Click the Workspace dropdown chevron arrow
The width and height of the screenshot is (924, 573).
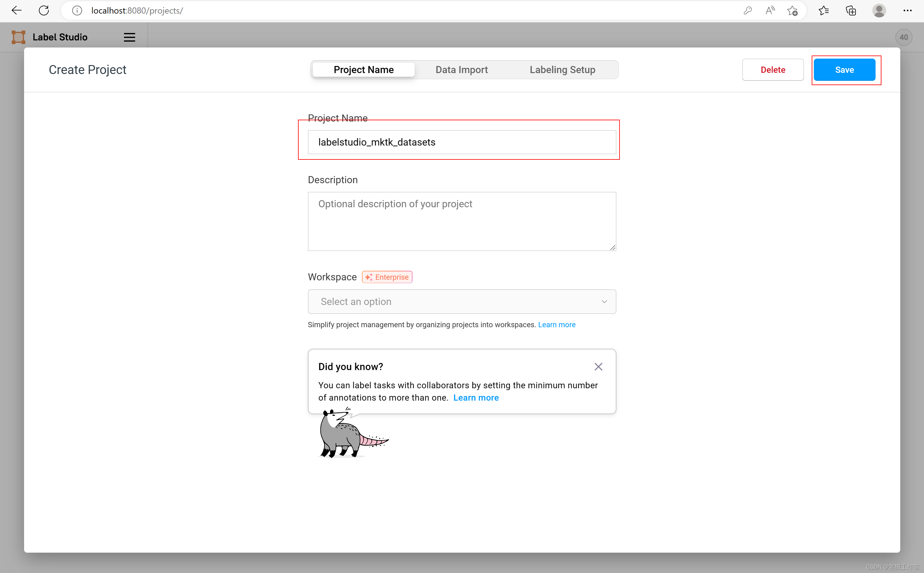tap(604, 302)
